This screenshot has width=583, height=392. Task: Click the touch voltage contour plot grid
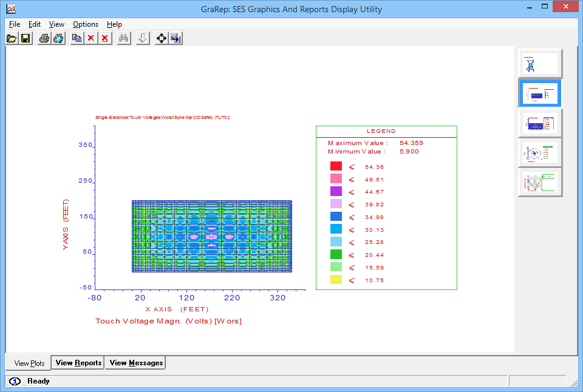[x=212, y=236]
